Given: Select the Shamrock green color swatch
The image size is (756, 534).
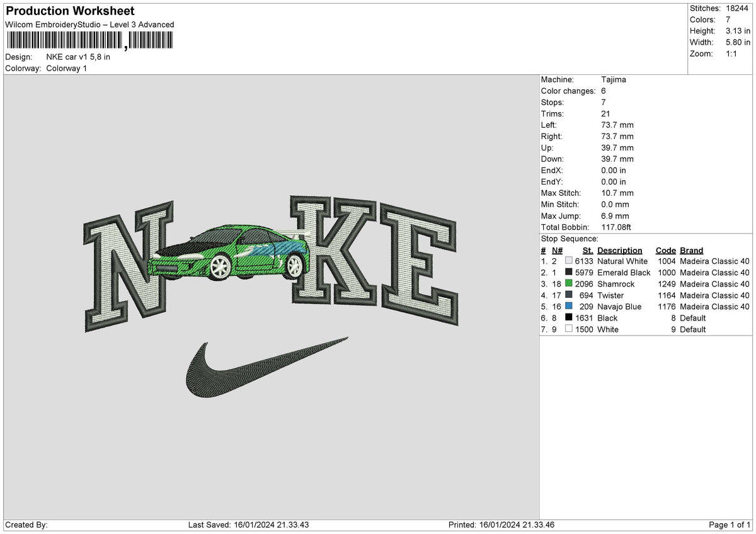Looking at the screenshot, I should coord(569,284).
